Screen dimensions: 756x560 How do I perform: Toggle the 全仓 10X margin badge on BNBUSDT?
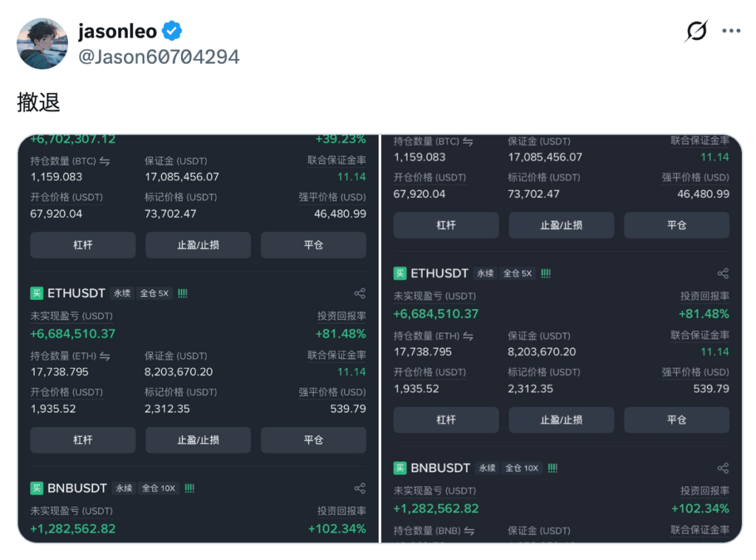pyautogui.click(x=159, y=488)
